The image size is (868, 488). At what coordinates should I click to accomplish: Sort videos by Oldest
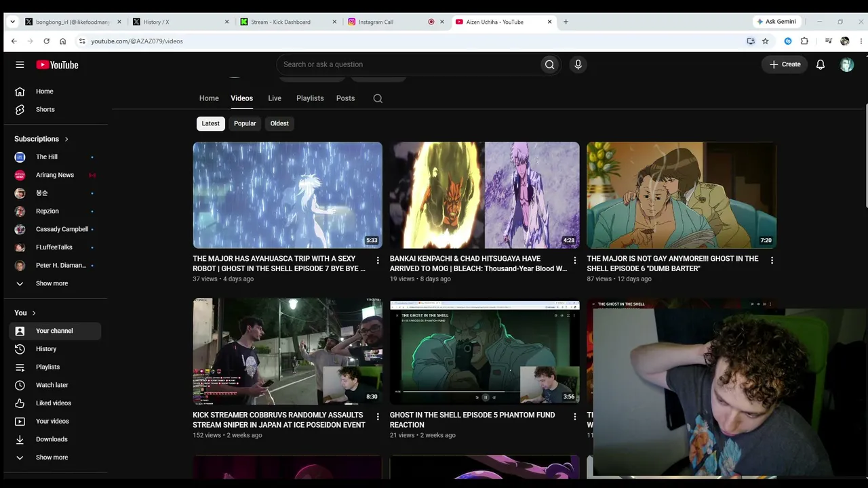pos(279,123)
